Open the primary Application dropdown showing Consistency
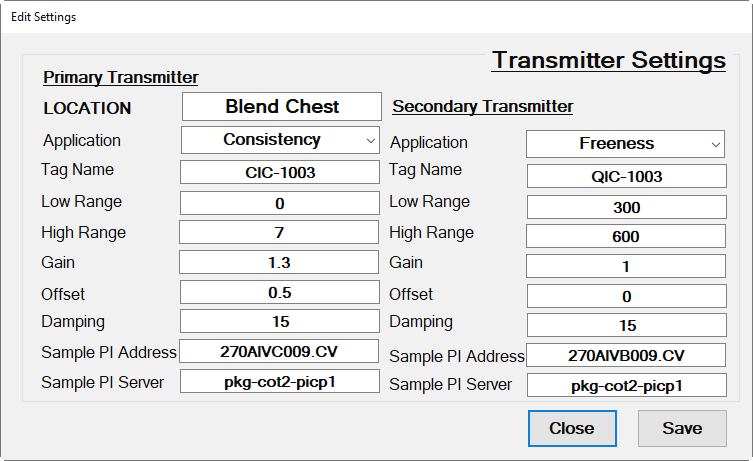Image resolution: width=753 pixels, height=461 pixels. tap(280, 140)
